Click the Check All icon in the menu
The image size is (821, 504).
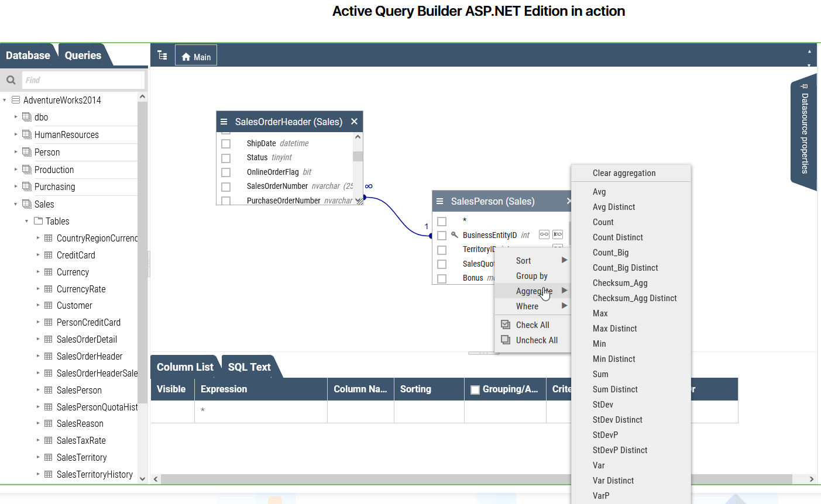pyautogui.click(x=506, y=324)
